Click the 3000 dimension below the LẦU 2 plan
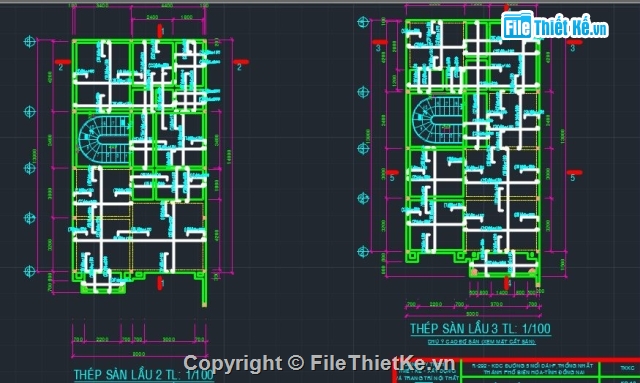This screenshot has height=383, width=640. [169, 339]
